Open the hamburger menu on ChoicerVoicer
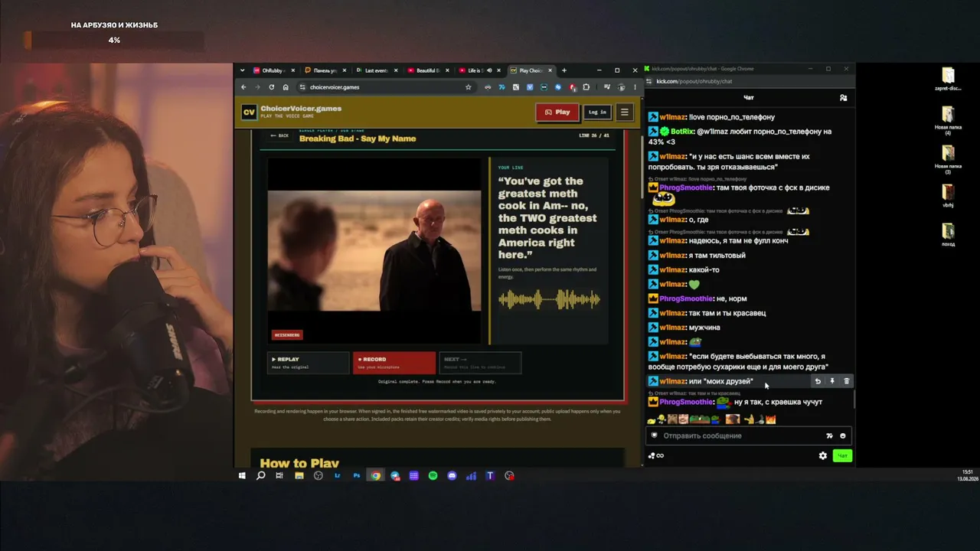The image size is (980, 551). 625,112
